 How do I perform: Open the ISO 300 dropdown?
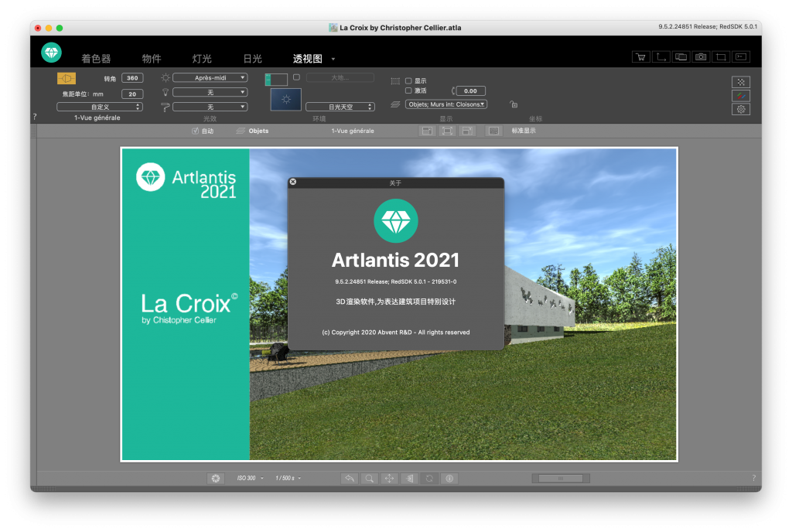[250, 478]
